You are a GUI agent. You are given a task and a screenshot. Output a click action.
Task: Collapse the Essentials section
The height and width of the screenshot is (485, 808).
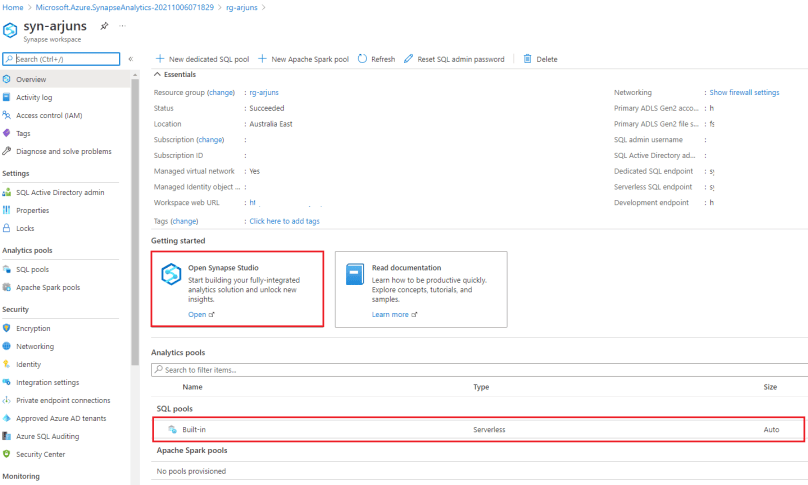(175, 75)
